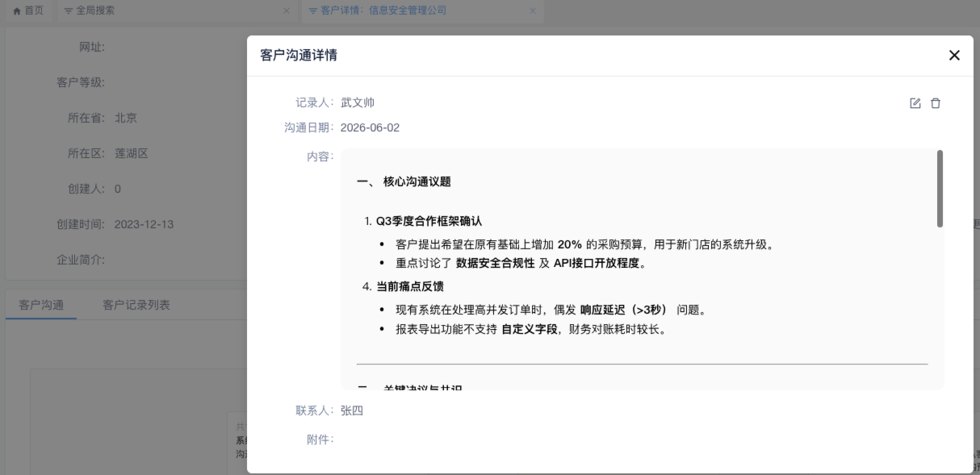
Task: Close the 全局搜索 tab
Action: tap(287, 10)
